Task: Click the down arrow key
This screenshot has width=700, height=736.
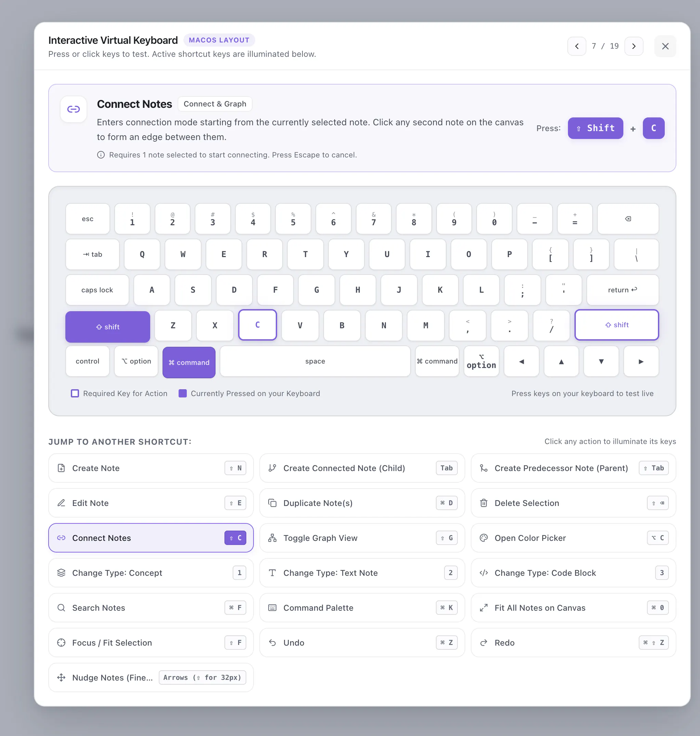Action: 601,361
